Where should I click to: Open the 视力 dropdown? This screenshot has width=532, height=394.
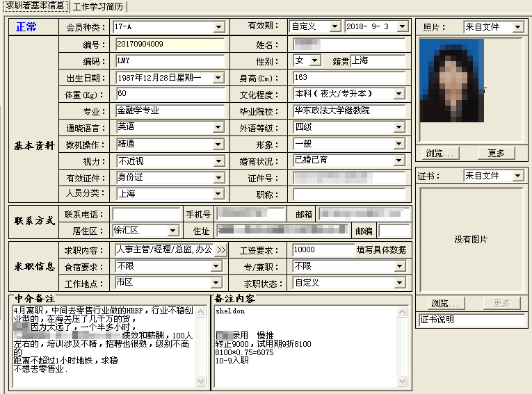218,161
